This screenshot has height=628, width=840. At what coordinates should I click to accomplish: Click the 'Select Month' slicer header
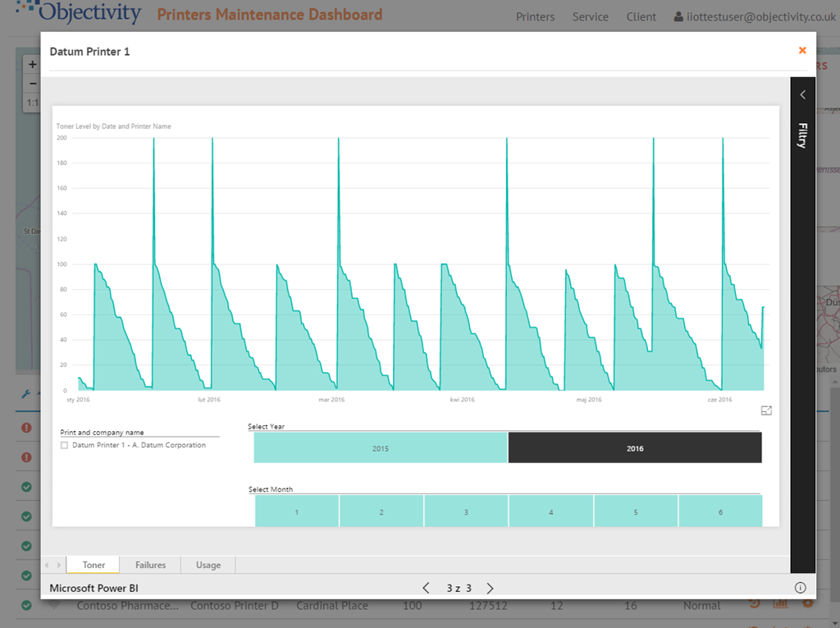[x=271, y=489]
